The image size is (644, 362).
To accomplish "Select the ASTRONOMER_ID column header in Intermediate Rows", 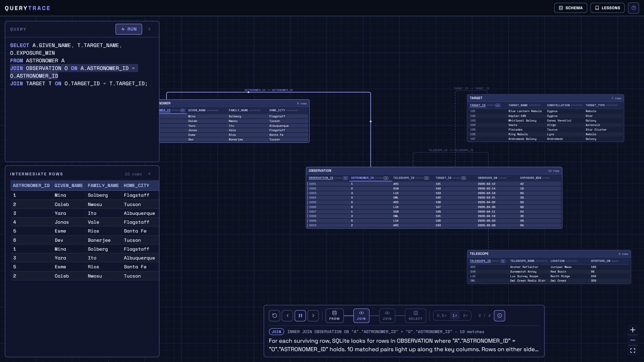I will (31, 185).
